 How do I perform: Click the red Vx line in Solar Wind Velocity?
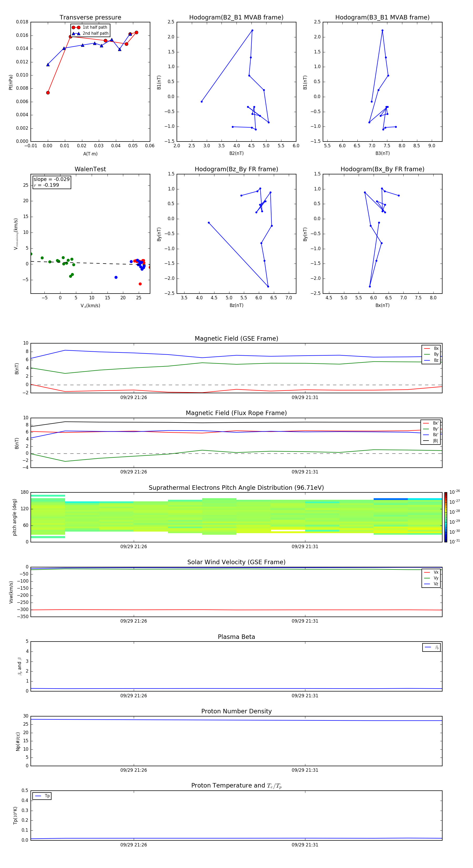[x=236, y=609]
